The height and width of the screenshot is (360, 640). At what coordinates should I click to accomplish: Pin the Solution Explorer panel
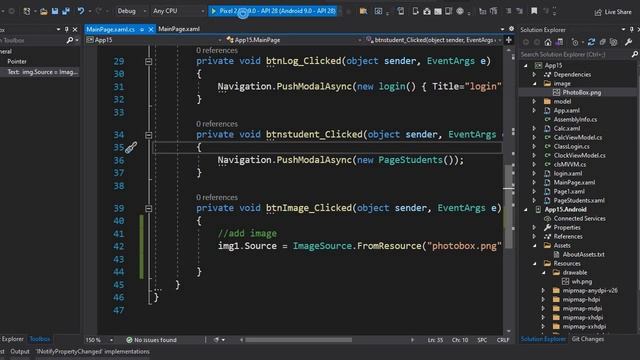(x=631, y=29)
